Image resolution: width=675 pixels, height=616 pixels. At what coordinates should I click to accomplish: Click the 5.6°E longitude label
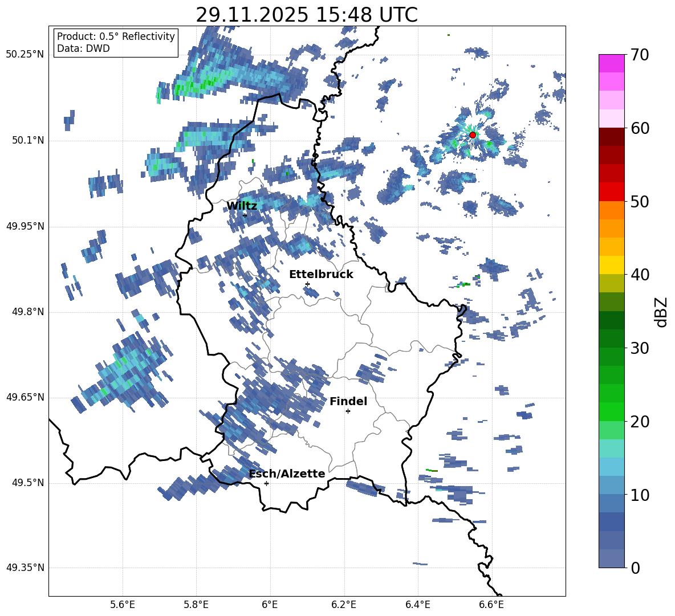point(123,605)
